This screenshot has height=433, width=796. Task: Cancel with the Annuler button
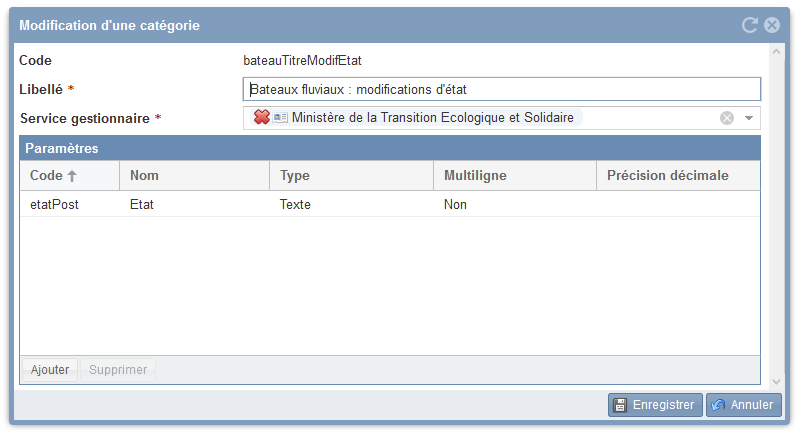(744, 405)
